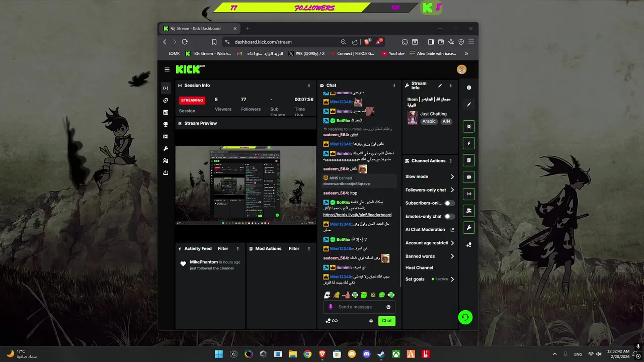Open Session Info three-dot menu
The width and height of the screenshot is (644, 362).
tap(309, 85)
